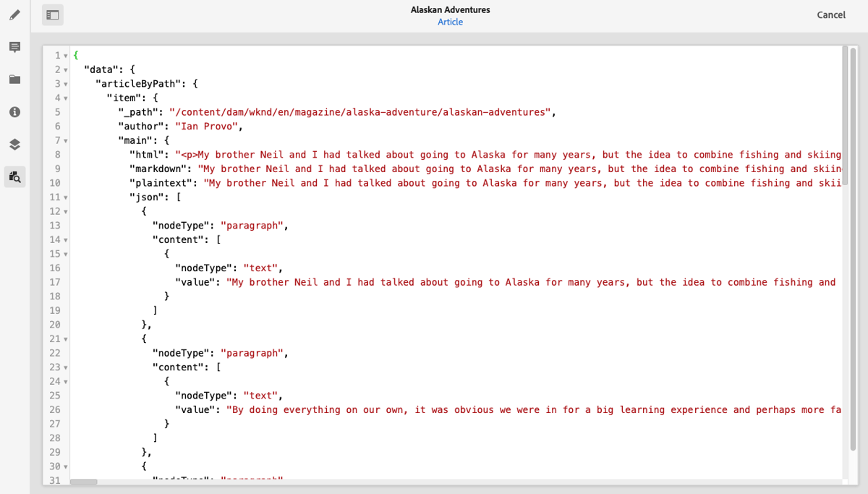Viewport: 868px width, 494px height.
Task: Select the highlighted Preview inspector icon
Action: (15, 176)
